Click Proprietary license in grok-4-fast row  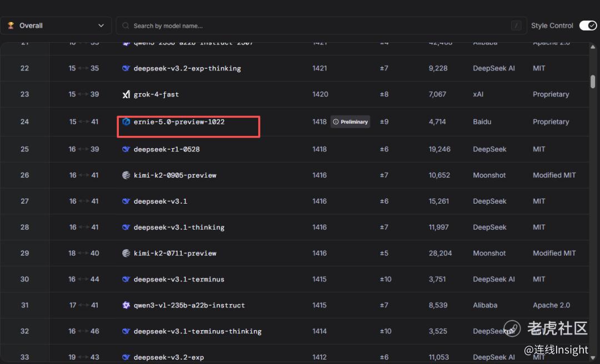(x=551, y=94)
